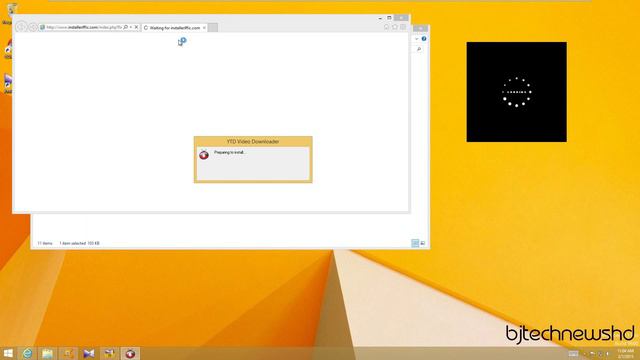The height and width of the screenshot is (360, 640).
Task: Switch File Explorer to large icons view
Action: 423,243
